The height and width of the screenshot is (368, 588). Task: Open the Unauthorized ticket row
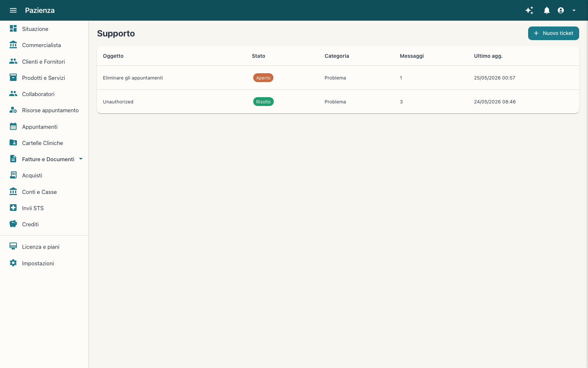(338, 102)
